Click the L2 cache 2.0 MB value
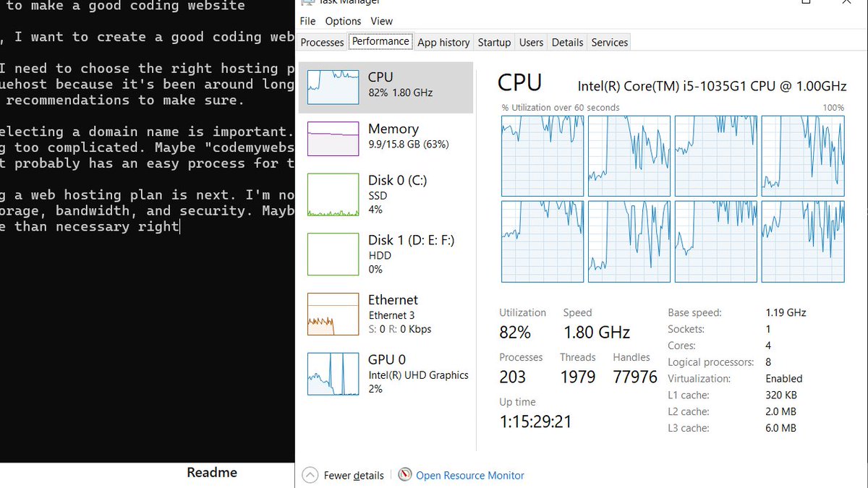This screenshot has height=488, width=868. click(x=780, y=411)
